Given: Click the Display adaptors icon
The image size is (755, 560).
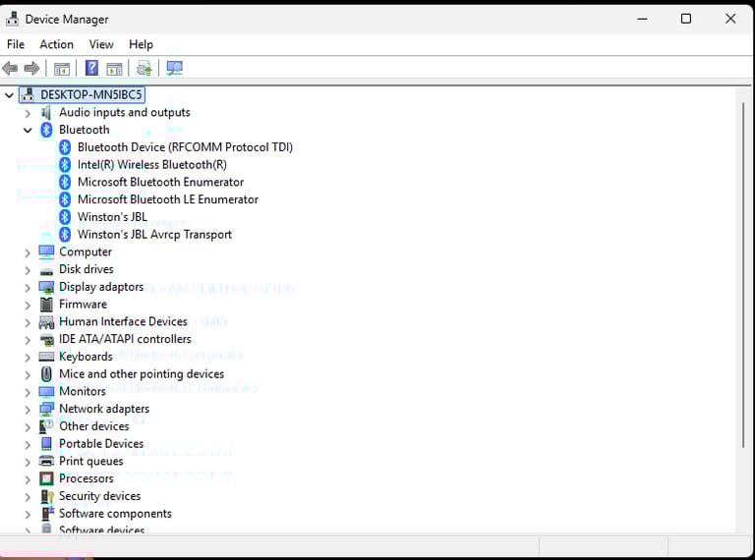Looking at the screenshot, I should 46,287.
